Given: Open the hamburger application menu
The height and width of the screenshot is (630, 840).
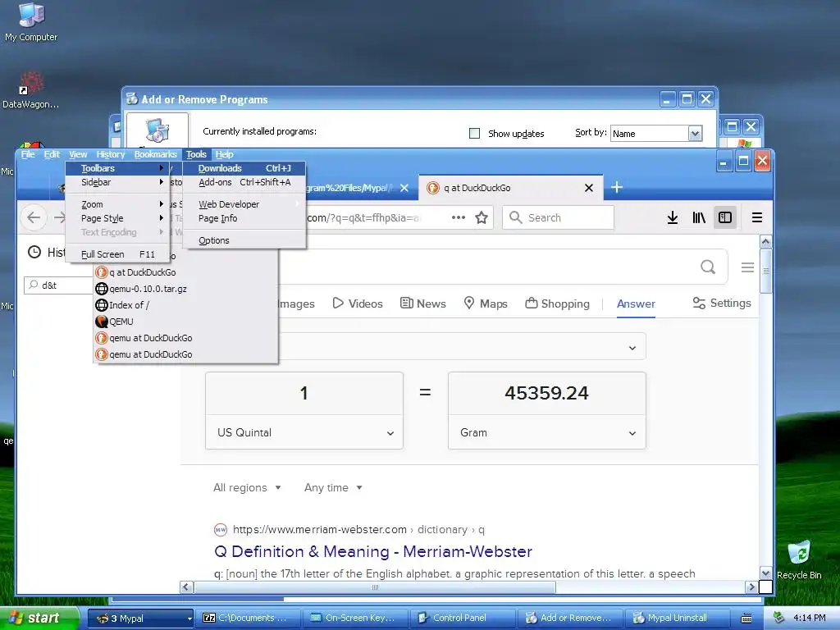Looking at the screenshot, I should [x=757, y=217].
